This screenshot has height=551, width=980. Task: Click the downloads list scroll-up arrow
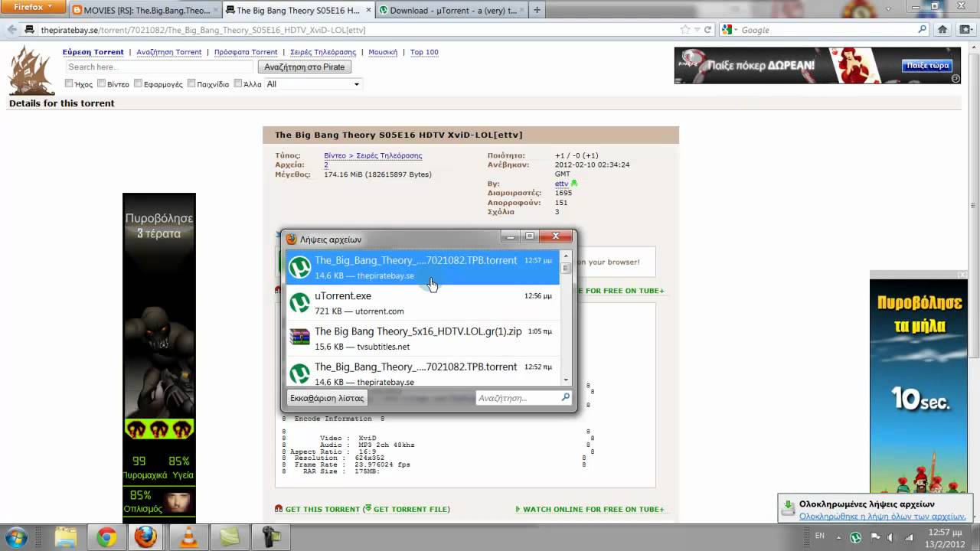click(x=567, y=256)
